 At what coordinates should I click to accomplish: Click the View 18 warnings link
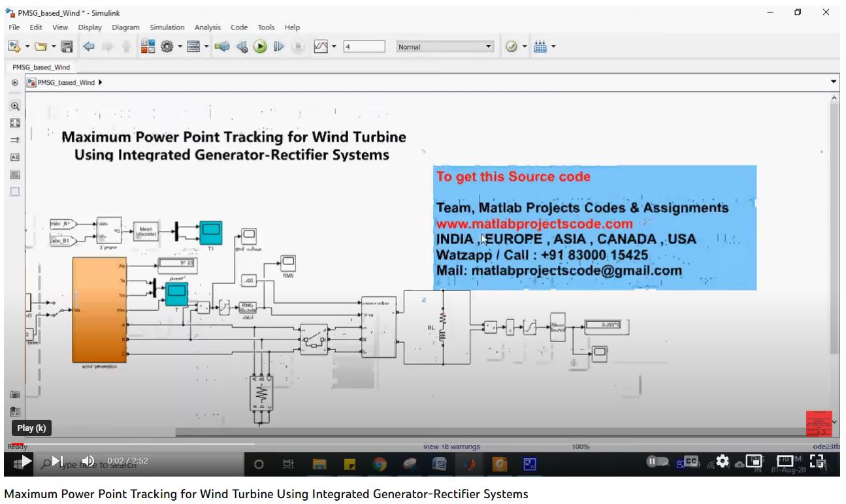click(451, 447)
